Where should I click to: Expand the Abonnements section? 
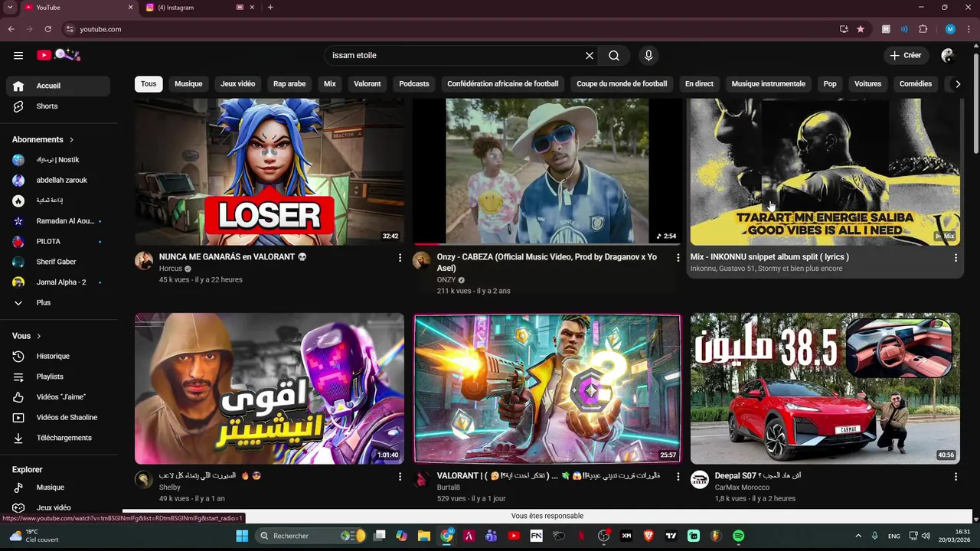(x=43, y=139)
